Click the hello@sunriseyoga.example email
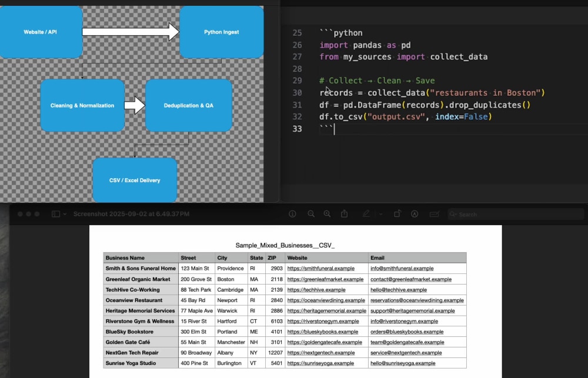This screenshot has width=588, height=378. click(402, 363)
